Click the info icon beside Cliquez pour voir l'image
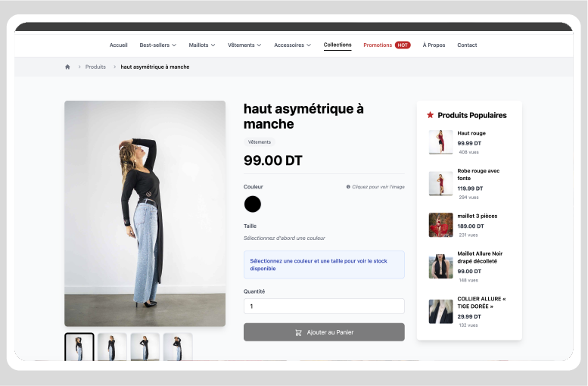The width and height of the screenshot is (588, 386). click(x=348, y=187)
